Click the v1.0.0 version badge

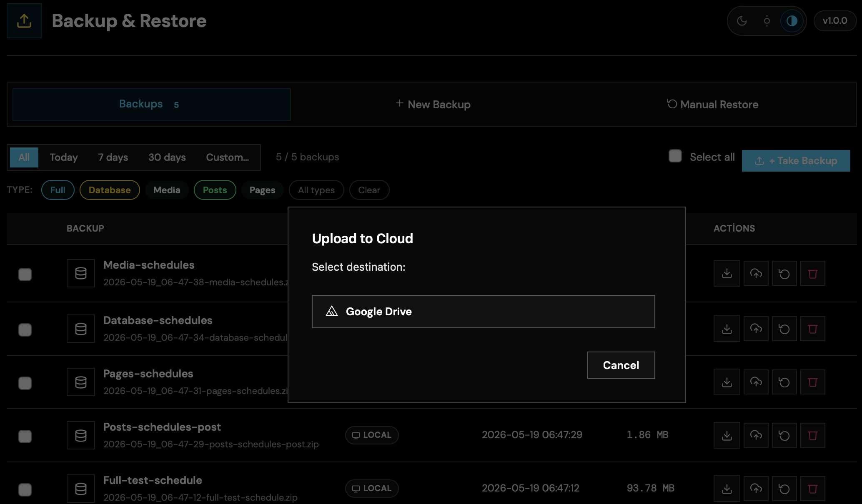point(835,21)
